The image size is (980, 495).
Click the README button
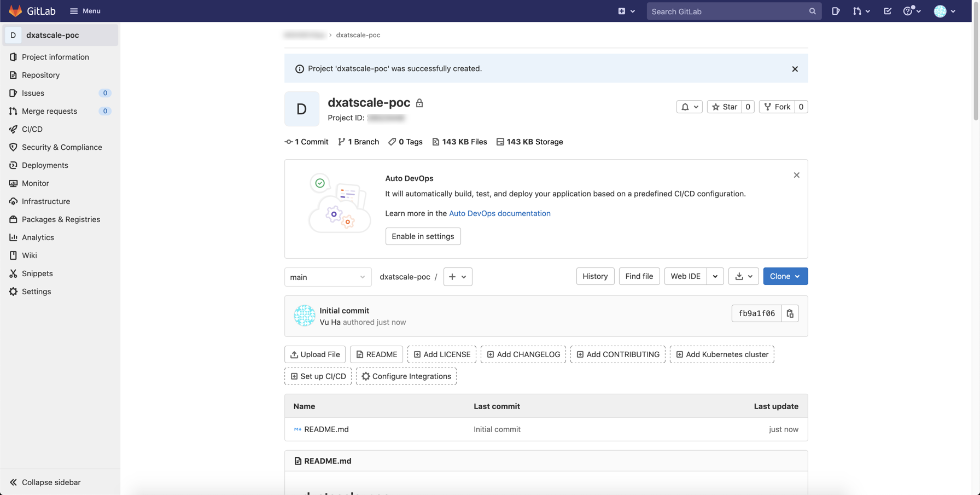pos(376,354)
